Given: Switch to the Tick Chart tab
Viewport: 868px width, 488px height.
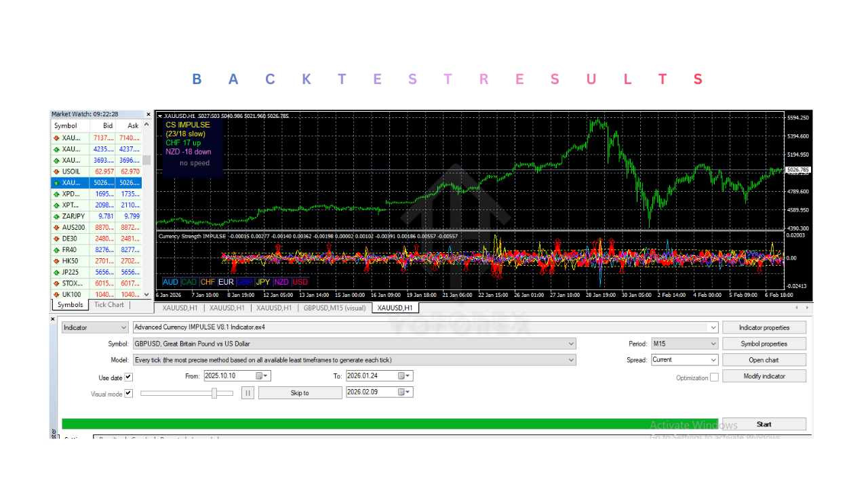Looking at the screenshot, I should (x=108, y=304).
